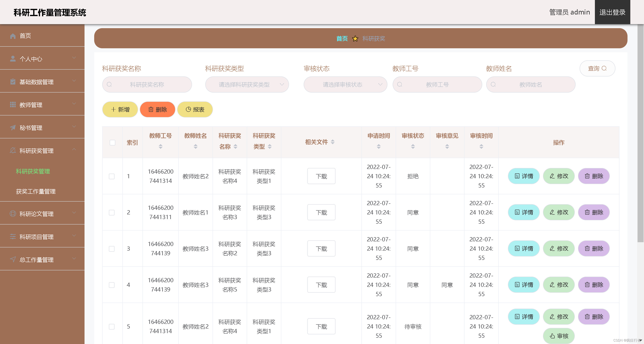This screenshot has width=644, height=344.
Task: Click the page vertical scrollbar
Action: (641, 133)
